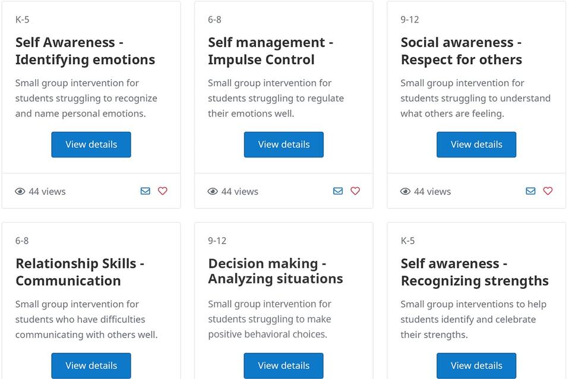This screenshot has height=379, width=588.
Task: Click envelope icon on Identifying emotions card
Action: (x=145, y=191)
